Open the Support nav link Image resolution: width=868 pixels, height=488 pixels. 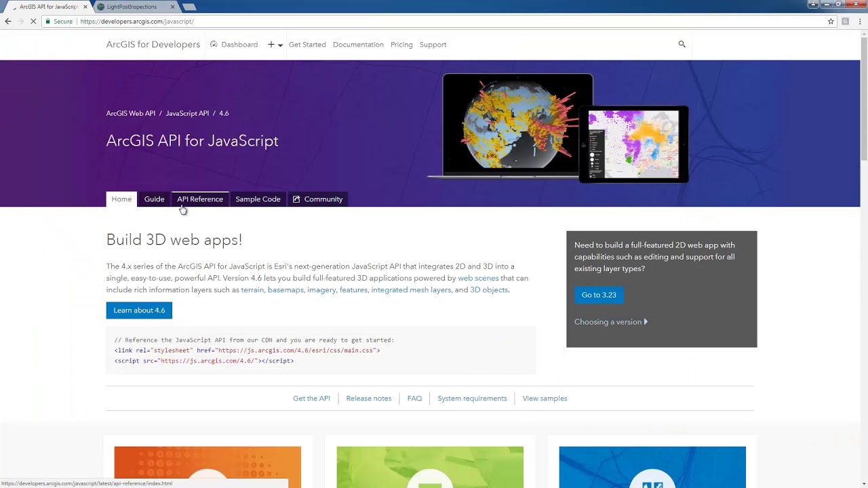click(433, 45)
